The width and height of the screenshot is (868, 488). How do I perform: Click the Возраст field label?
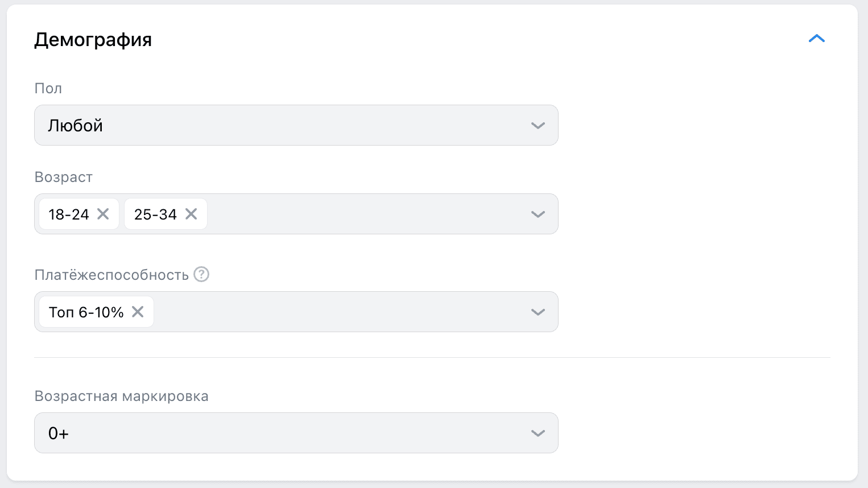point(63,177)
